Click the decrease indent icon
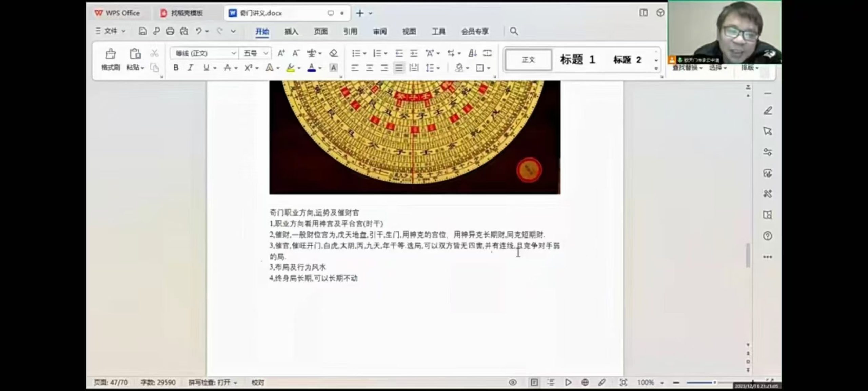 point(399,53)
